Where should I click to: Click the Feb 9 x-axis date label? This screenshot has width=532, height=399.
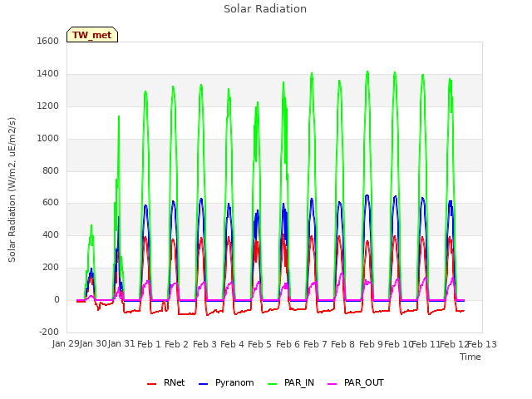point(371,344)
